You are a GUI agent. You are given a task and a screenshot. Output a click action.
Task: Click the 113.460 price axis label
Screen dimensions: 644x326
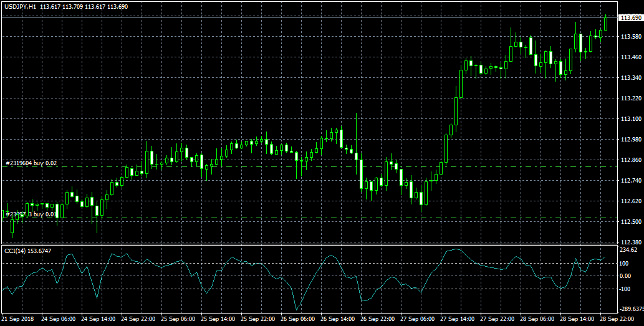coord(628,57)
